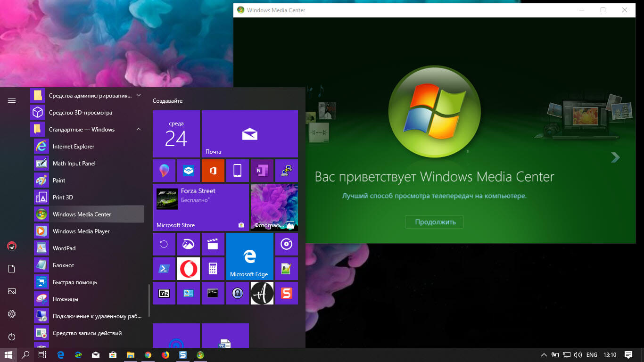Open Подключение к удаленному рабочему столу
The height and width of the screenshot is (362, 644).
(89, 316)
